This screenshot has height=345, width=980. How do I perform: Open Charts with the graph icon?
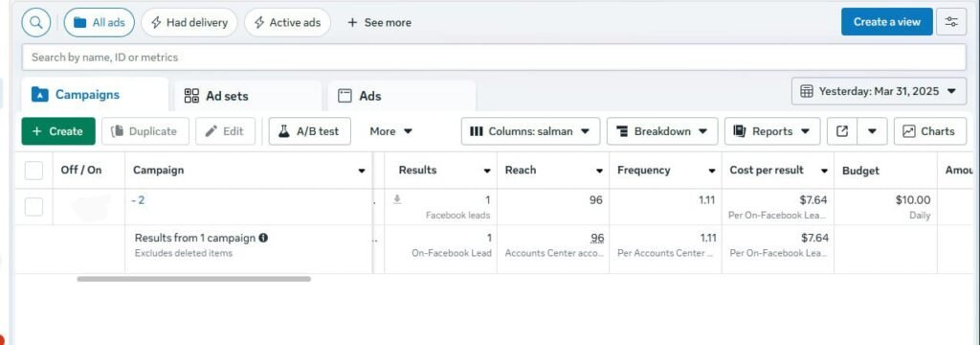point(929,131)
